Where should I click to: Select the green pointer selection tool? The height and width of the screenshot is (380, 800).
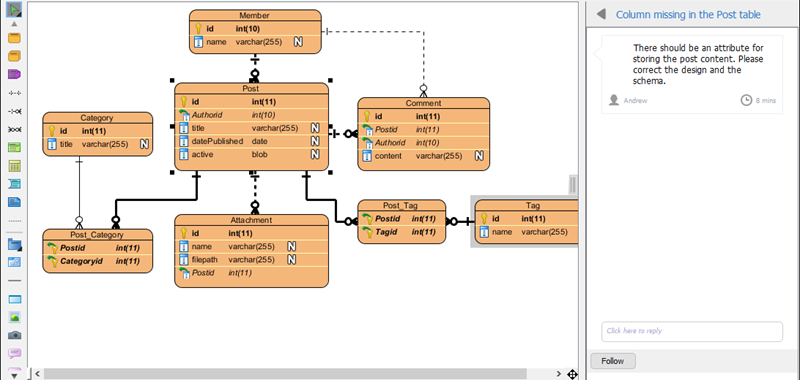(14, 10)
